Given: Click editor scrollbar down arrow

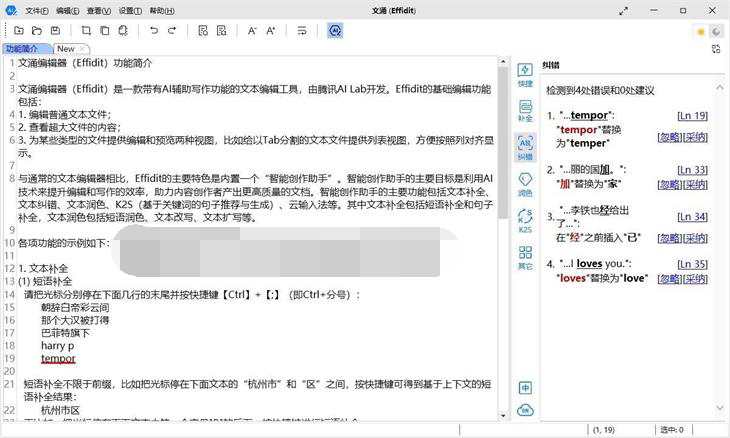Looking at the screenshot, I should [x=503, y=415].
